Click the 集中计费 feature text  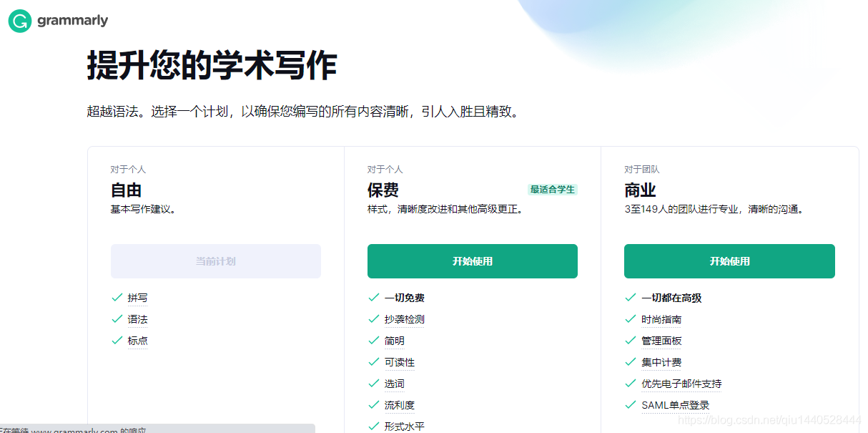[x=661, y=362]
